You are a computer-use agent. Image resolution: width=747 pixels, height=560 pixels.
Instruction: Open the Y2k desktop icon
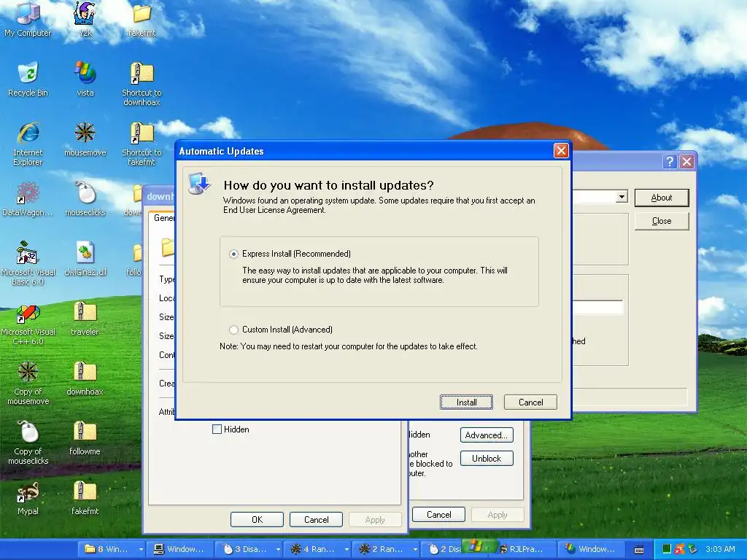[85, 19]
